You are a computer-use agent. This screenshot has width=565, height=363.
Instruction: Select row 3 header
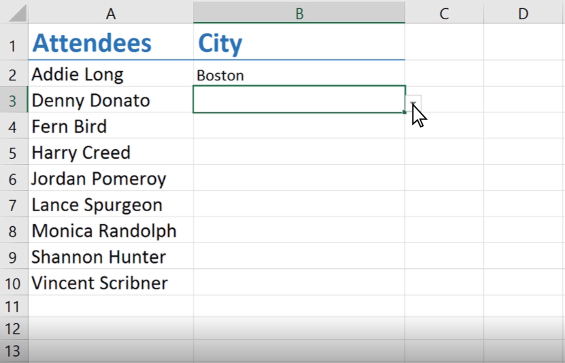[14, 100]
